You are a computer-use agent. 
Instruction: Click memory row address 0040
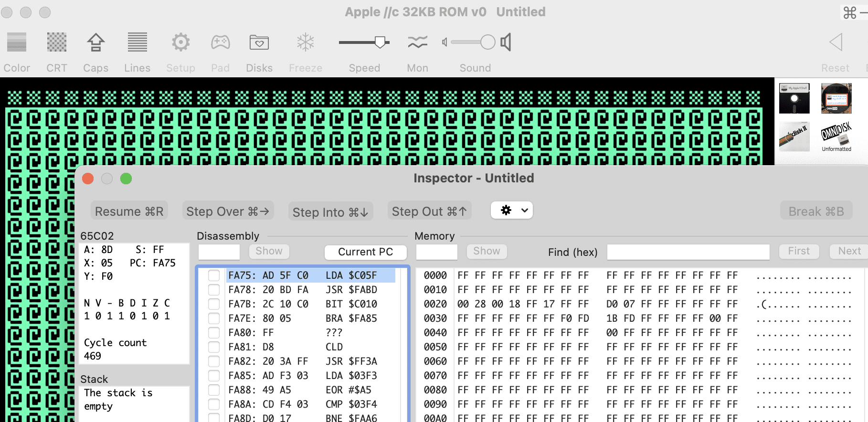tap(435, 333)
